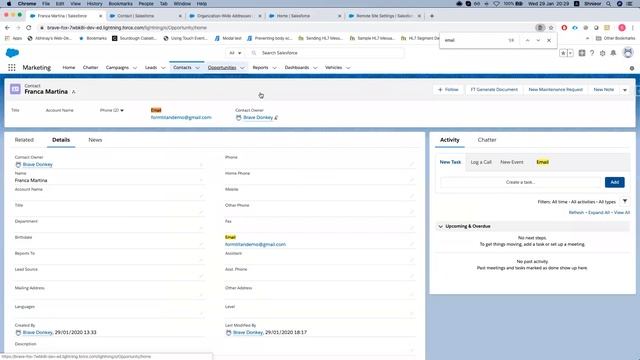Bookmark this page with the star icon
640x360 pixels.
(551, 28)
